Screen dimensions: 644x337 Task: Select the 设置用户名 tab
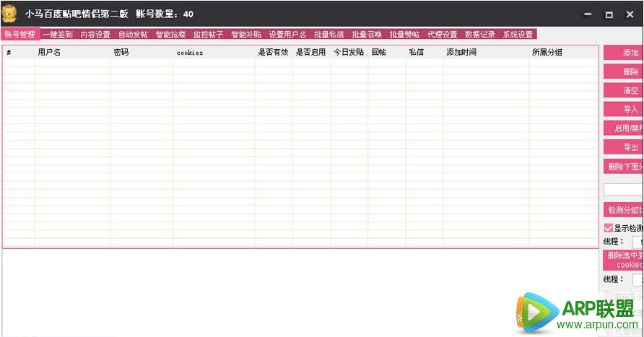(x=287, y=35)
